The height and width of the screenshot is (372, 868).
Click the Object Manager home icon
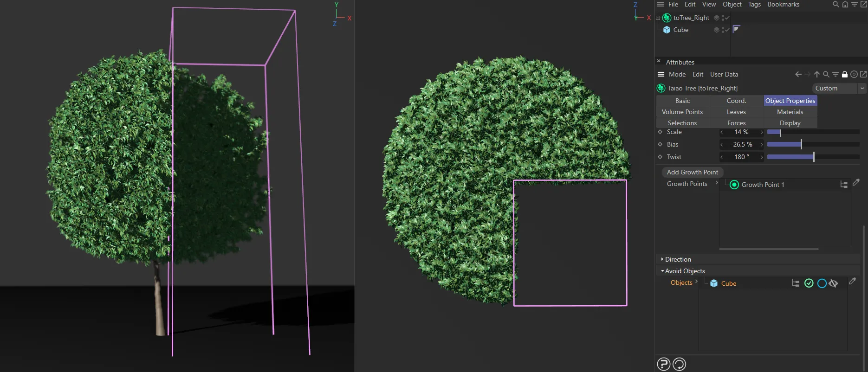click(845, 4)
